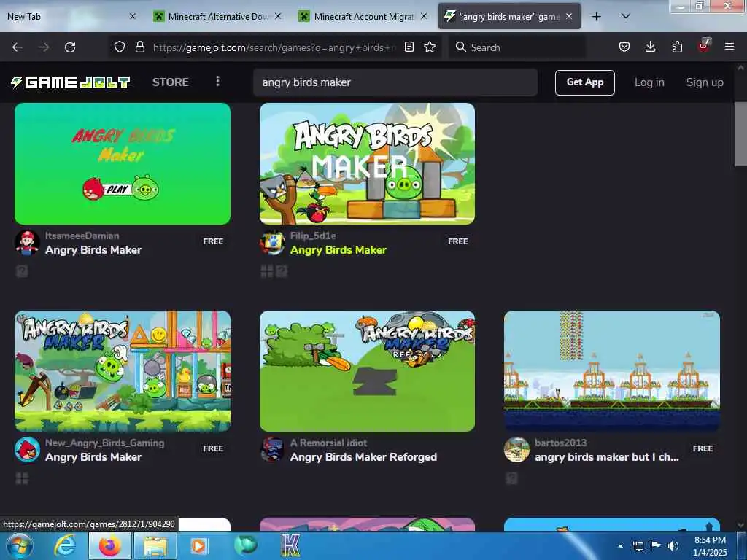This screenshot has height=560, width=747.
Task: Expand the list all tabs chevron
Action: coord(626,16)
